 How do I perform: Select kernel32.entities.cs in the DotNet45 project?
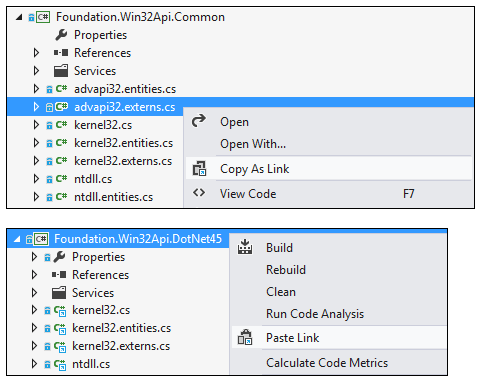point(121,328)
